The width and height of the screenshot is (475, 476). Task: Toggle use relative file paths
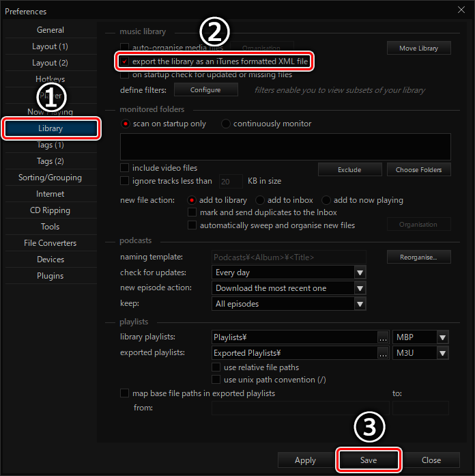216,367
